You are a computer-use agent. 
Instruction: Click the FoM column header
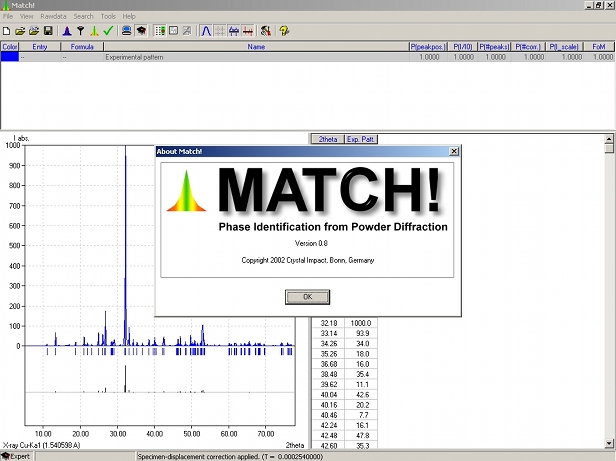click(599, 47)
